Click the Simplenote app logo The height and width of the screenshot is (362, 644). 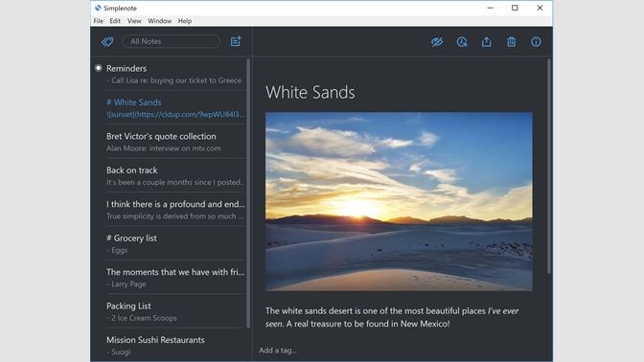pyautogui.click(x=98, y=8)
